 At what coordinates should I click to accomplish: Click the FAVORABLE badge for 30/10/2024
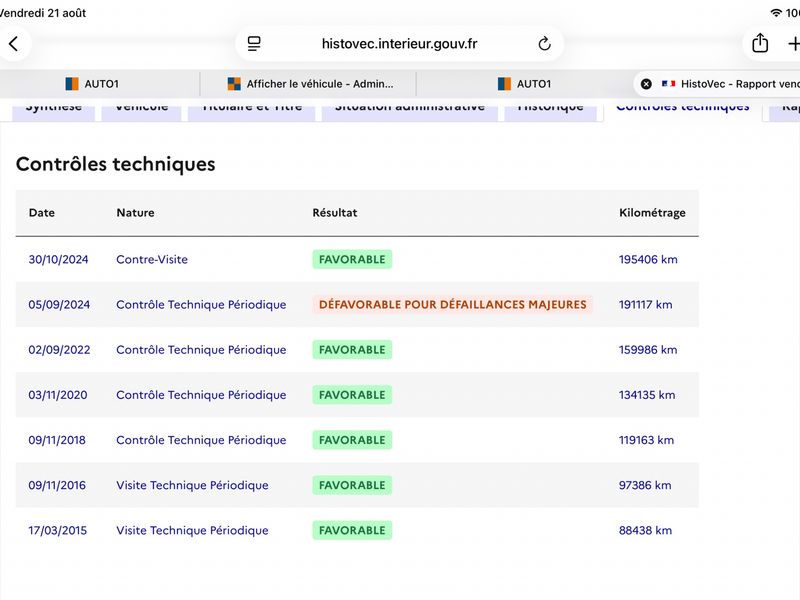[x=352, y=259]
